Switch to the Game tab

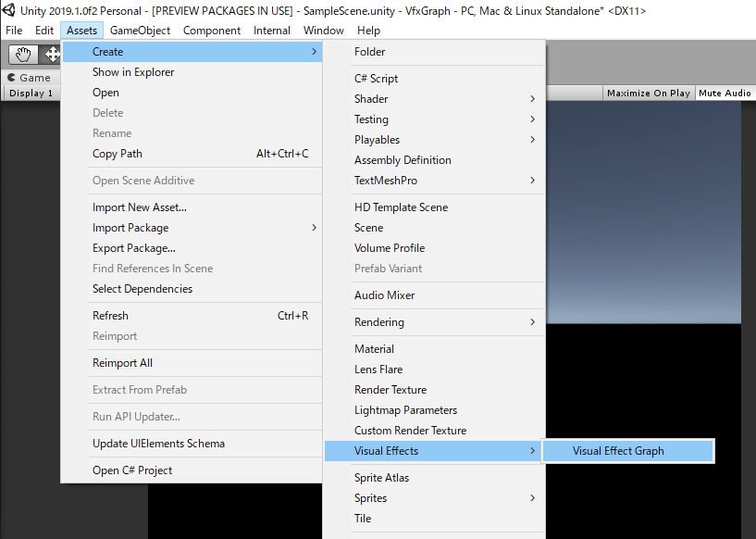point(29,78)
